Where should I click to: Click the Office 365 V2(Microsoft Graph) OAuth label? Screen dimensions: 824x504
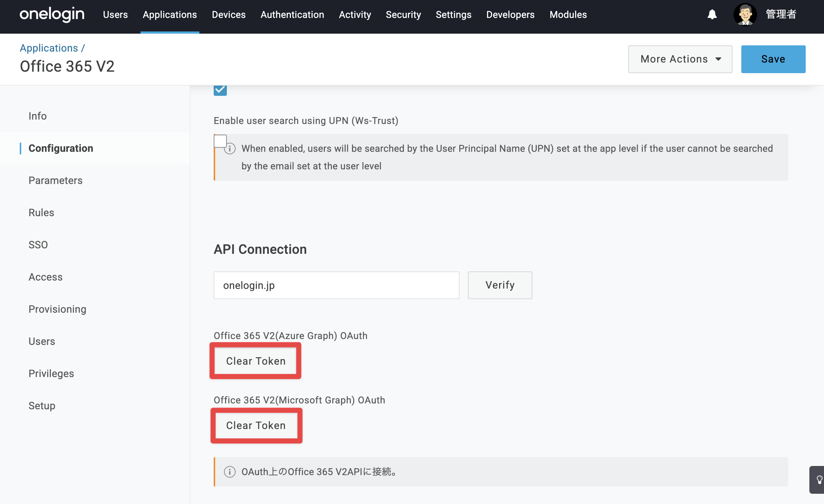[299, 400]
